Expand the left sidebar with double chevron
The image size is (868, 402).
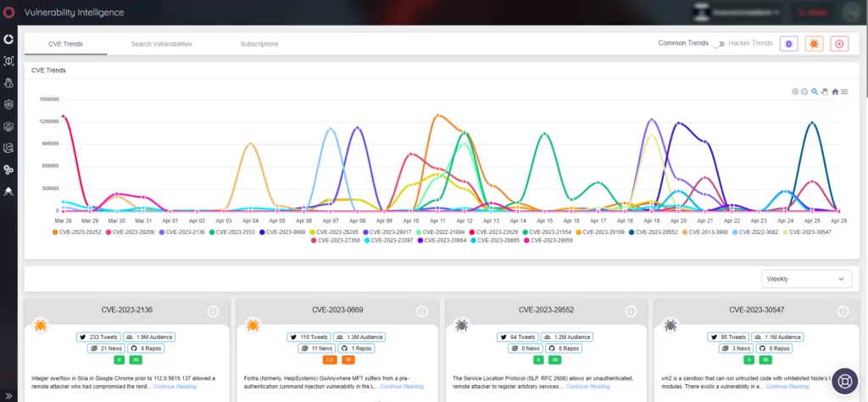click(8, 395)
